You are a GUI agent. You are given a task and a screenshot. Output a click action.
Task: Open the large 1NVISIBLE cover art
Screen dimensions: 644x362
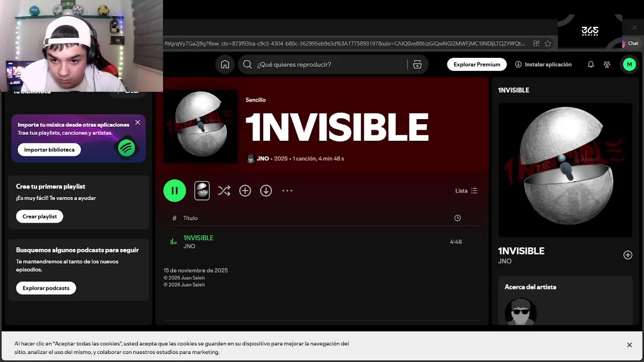point(200,126)
